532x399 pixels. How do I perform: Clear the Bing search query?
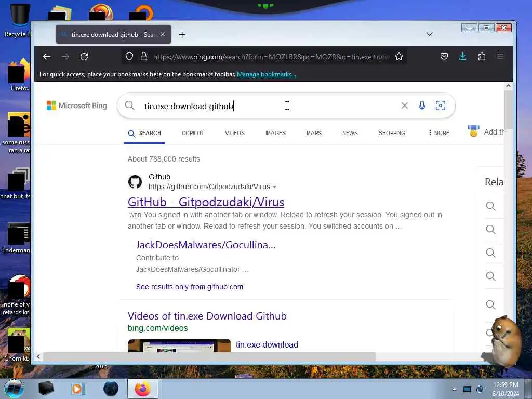tap(404, 105)
